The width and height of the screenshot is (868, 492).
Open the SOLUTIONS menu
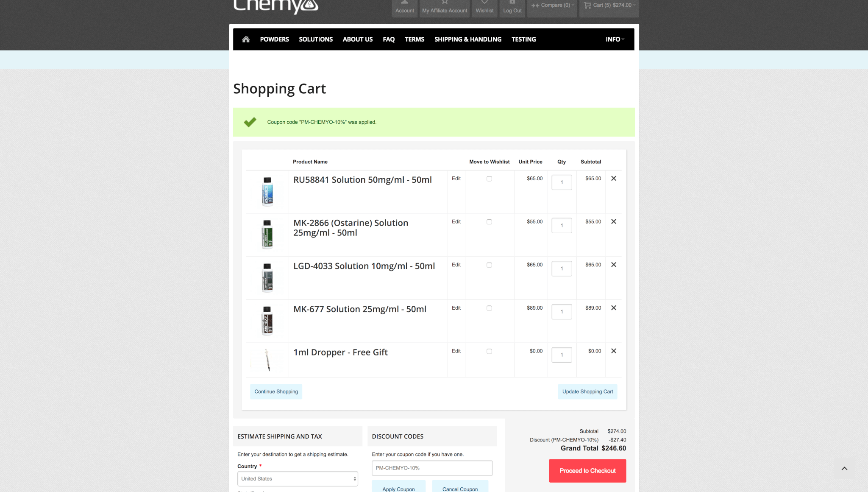click(x=316, y=39)
